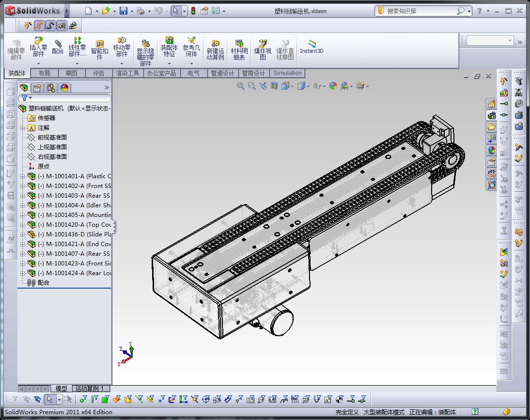The image size is (530, 420).
Task: Click 插入零部件 (Insert Components) tool
Action: pyautogui.click(x=39, y=47)
